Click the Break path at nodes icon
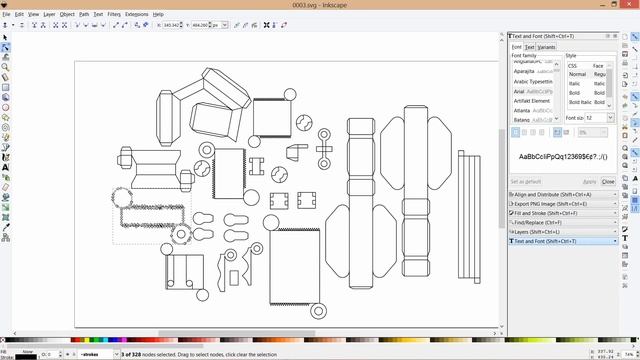This screenshot has height=360, width=640. (43, 25)
